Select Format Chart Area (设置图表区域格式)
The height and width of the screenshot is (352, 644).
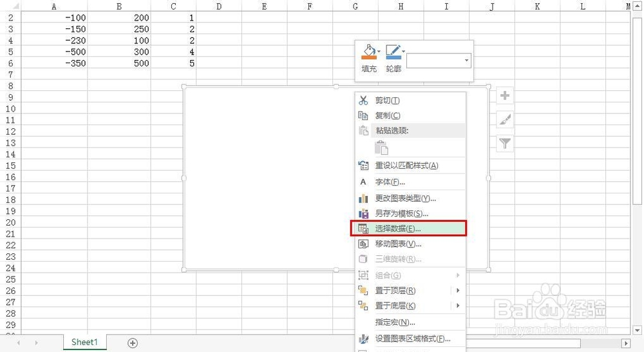[x=410, y=338]
